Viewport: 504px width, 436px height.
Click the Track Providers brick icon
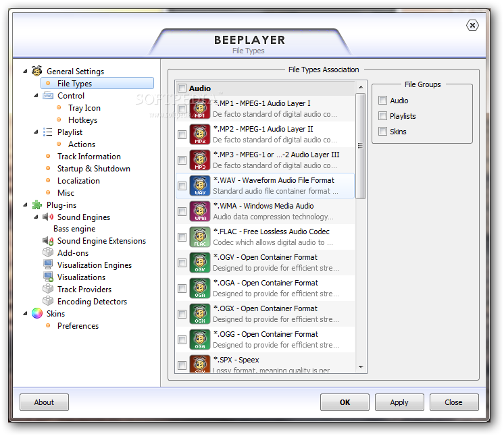click(48, 289)
